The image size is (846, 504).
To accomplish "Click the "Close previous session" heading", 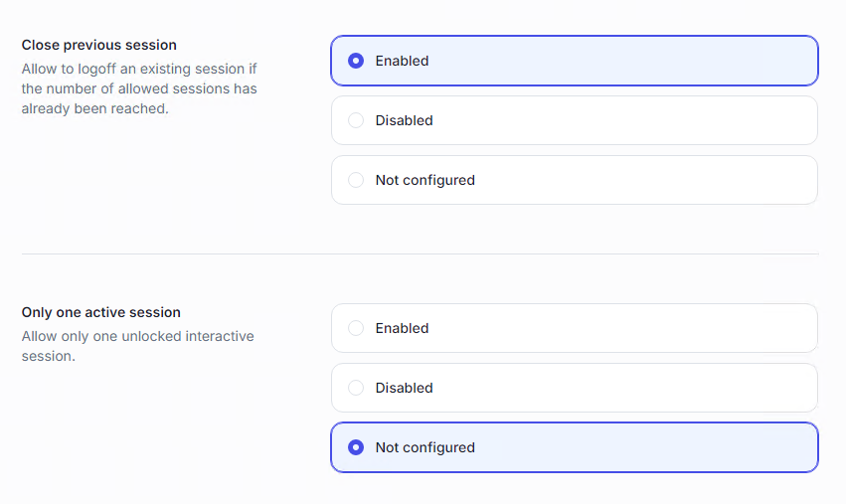I will (x=99, y=45).
